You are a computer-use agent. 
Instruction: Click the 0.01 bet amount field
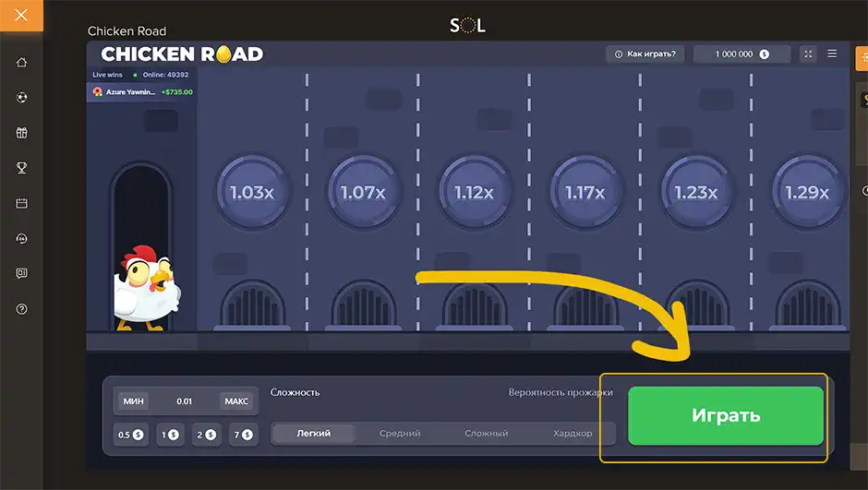(x=185, y=401)
